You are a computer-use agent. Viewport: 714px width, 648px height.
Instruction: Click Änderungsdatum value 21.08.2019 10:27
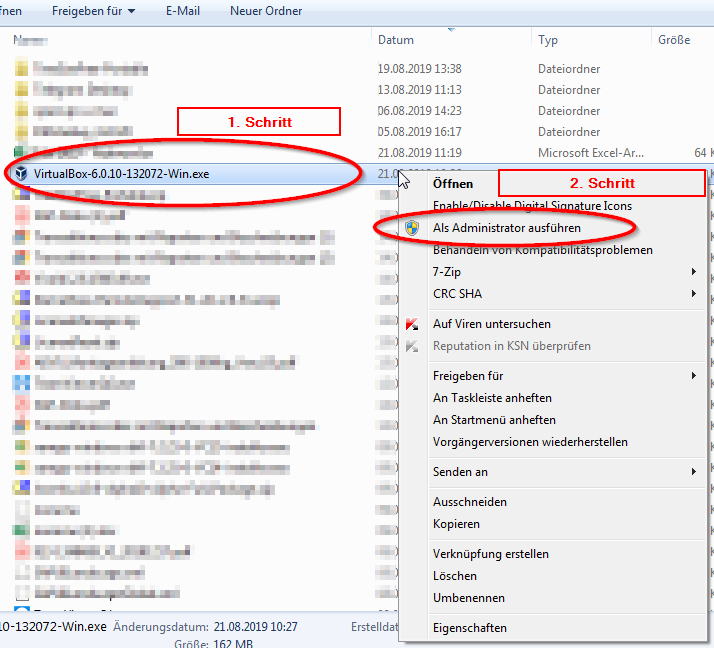click(255, 627)
